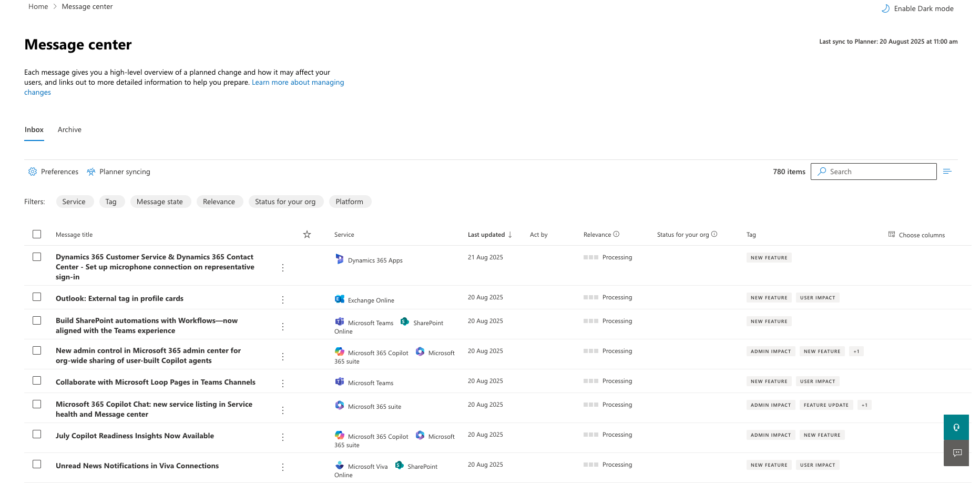
Task: Open Collaborate with Microsoft Loop Pages message
Action: (156, 382)
